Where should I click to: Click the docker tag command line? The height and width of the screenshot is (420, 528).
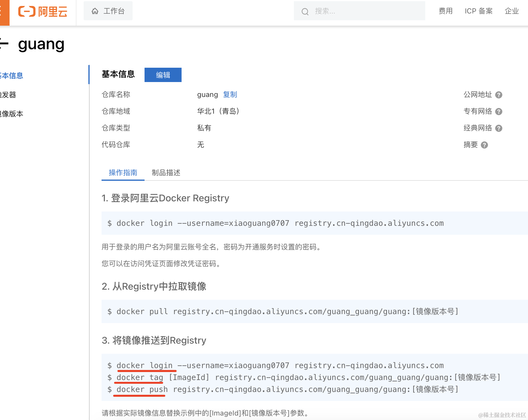304,377
